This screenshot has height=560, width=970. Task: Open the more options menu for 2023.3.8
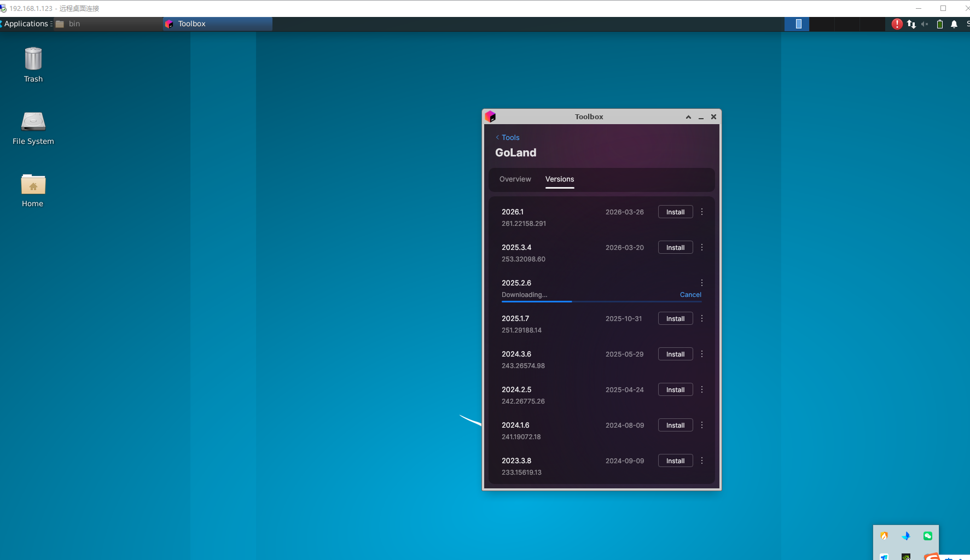point(702,460)
